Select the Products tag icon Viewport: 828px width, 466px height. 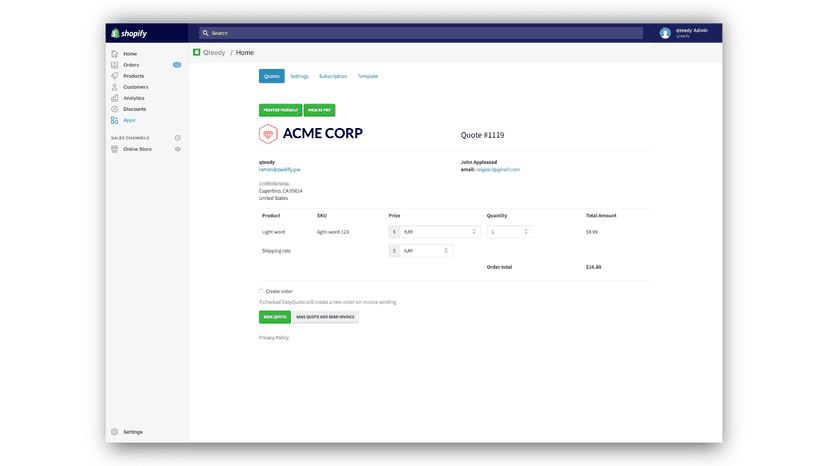pyautogui.click(x=115, y=76)
